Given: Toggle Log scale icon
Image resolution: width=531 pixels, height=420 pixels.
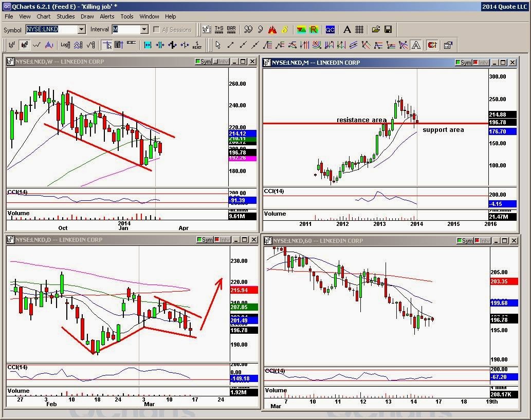Looking at the screenshot, I should [x=65, y=45].
